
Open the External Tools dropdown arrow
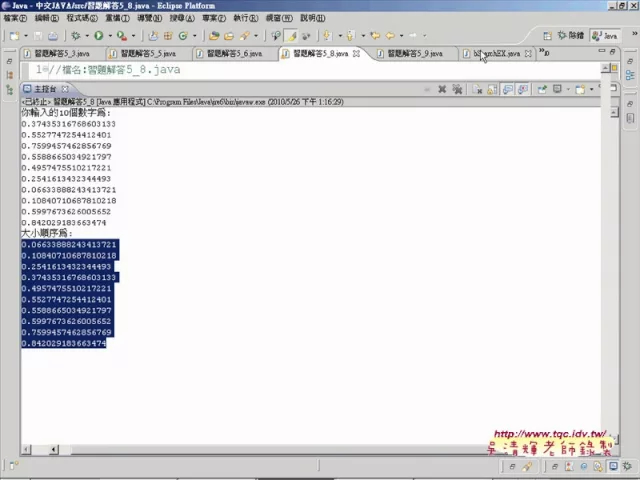(133, 36)
